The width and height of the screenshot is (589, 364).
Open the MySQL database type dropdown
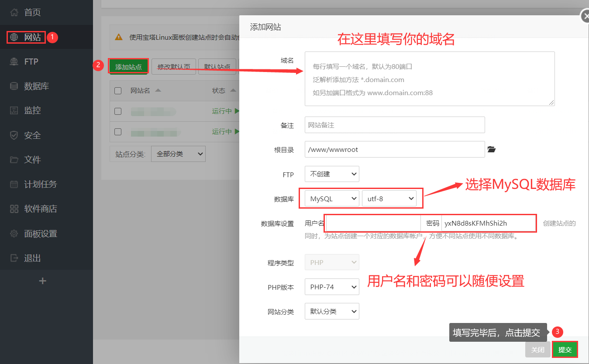(x=332, y=199)
